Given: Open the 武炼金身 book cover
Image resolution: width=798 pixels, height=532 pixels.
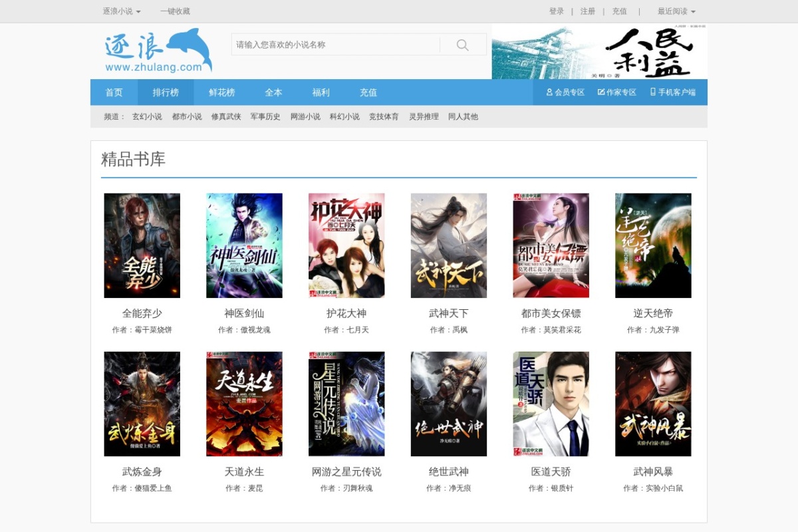Looking at the screenshot, I should (x=142, y=404).
